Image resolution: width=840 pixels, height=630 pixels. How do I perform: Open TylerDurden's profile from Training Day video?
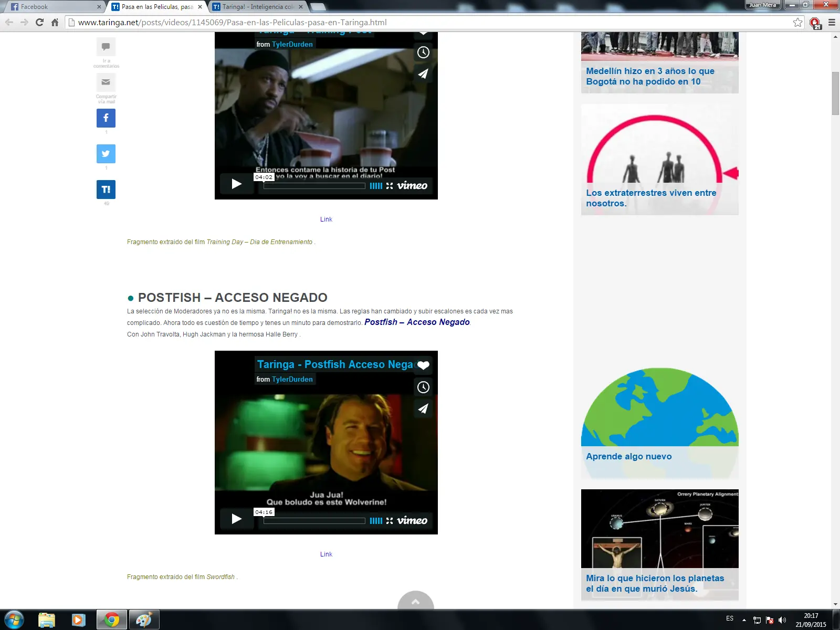292,45
